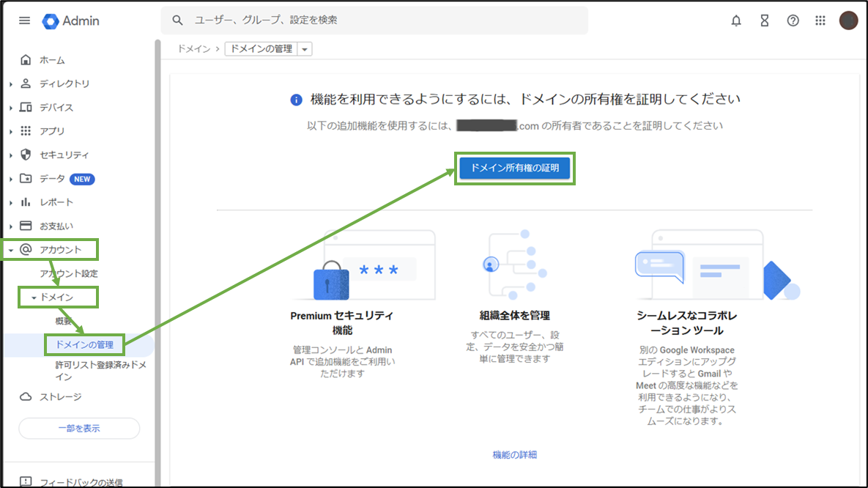Click the シームレスなコラボレーション illustration
868x488 pixels.
[x=717, y=265]
